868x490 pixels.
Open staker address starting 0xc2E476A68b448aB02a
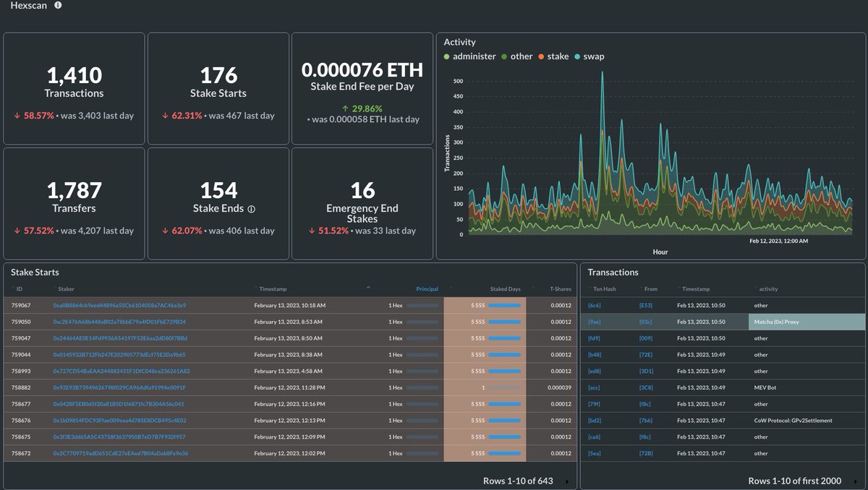pyautogui.click(x=119, y=322)
